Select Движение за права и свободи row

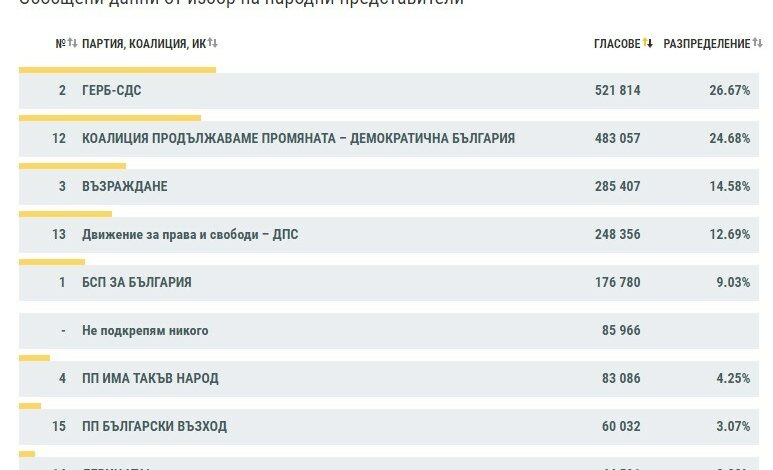click(388, 234)
